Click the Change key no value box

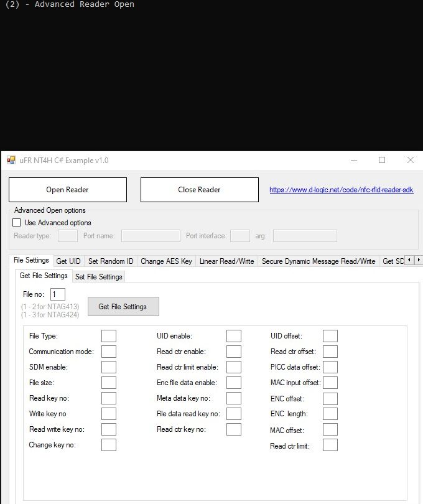pyautogui.click(x=109, y=445)
